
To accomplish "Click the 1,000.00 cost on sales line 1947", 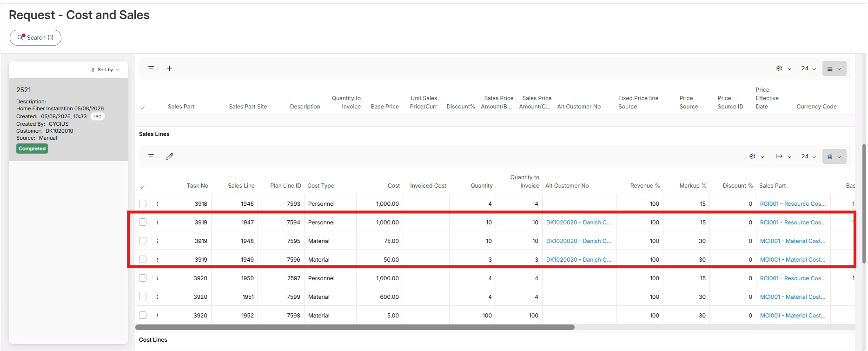I will coord(387,223).
